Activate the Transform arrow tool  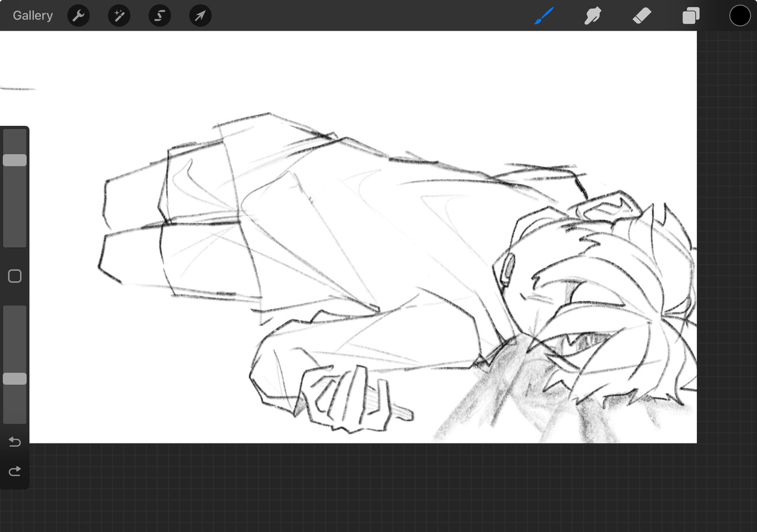coord(200,15)
